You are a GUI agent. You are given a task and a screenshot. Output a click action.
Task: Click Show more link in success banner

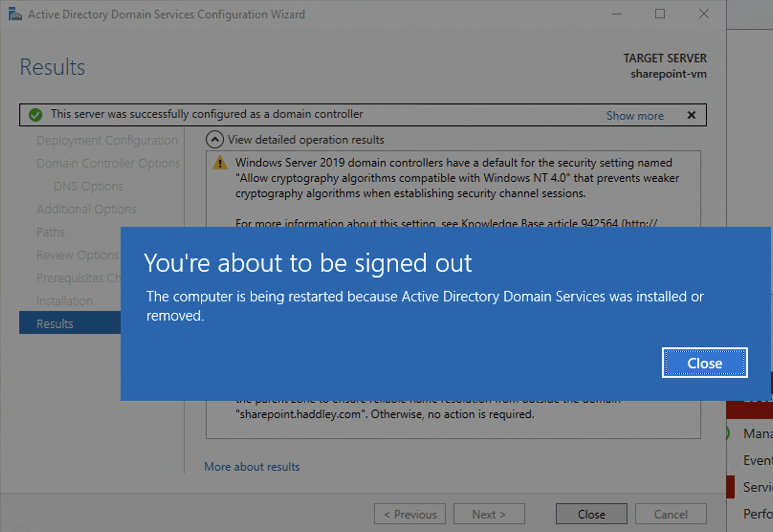(x=635, y=116)
